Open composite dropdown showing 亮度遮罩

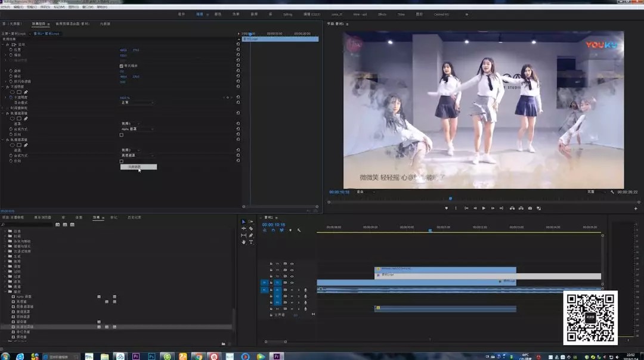[x=137, y=156]
